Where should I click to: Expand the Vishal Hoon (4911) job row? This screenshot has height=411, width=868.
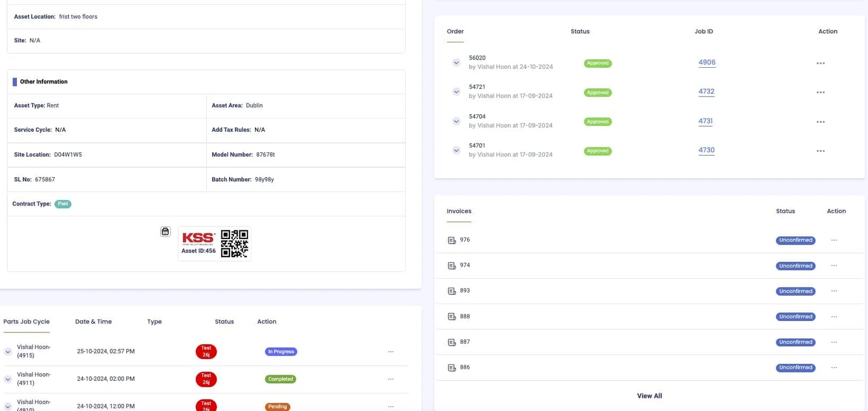click(8, 379)
